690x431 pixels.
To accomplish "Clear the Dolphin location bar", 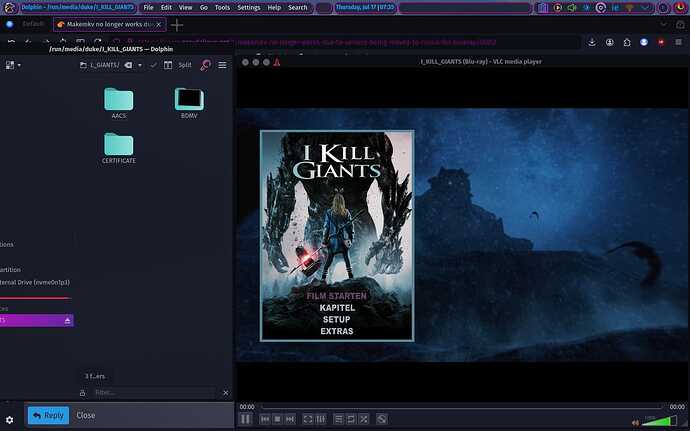I will point(128,65).
